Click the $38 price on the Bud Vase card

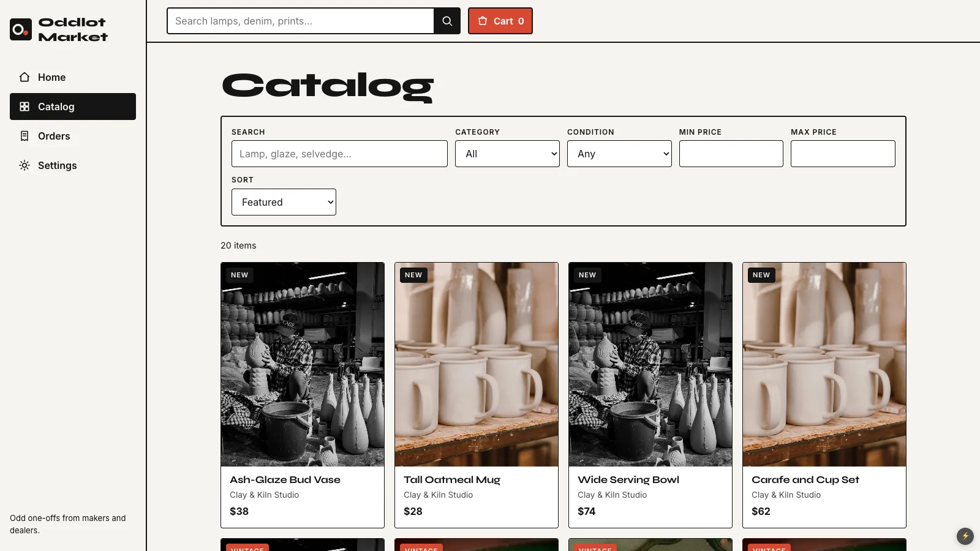point(239,511)
